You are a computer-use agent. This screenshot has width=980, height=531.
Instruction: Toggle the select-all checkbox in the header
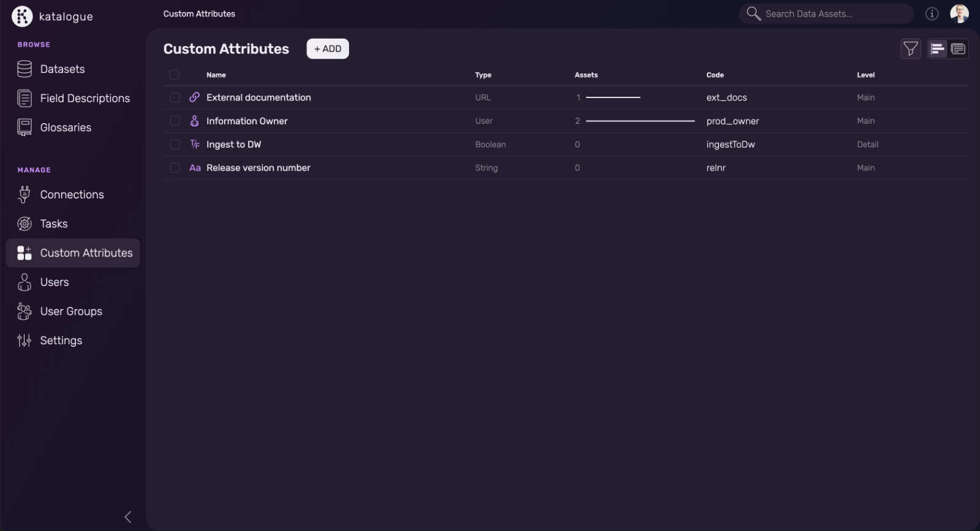(x=175, y=75)
